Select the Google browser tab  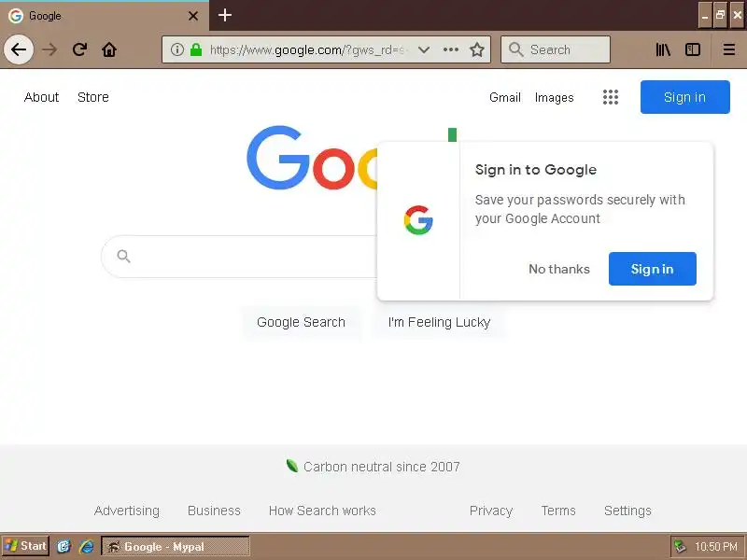(105, 16)
